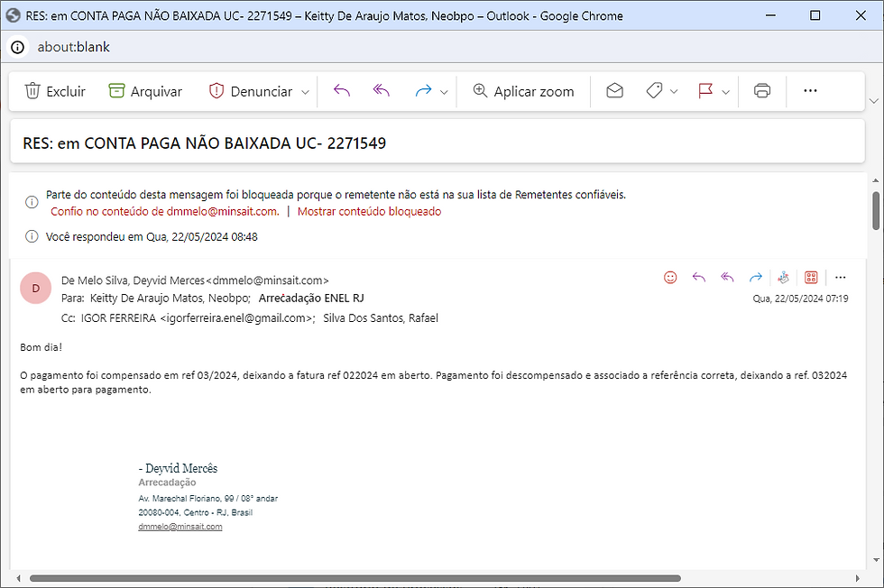Flag the message with the red flag icon

pyautogui.click(x=705, y=91)
